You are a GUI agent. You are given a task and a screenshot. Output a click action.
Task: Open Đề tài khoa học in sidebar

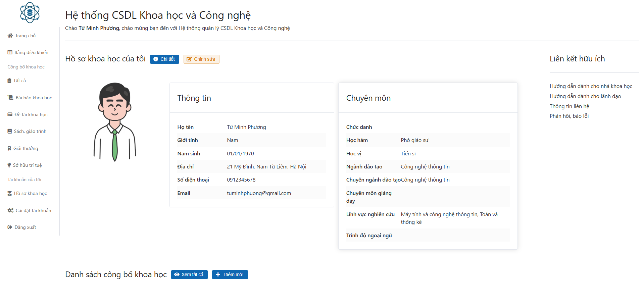point(31,114)
